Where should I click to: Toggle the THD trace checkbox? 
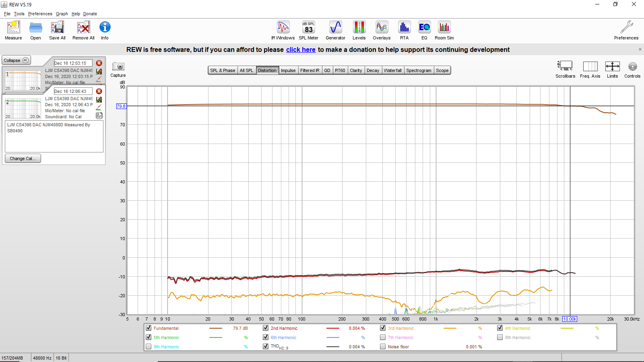click(266, 346)
